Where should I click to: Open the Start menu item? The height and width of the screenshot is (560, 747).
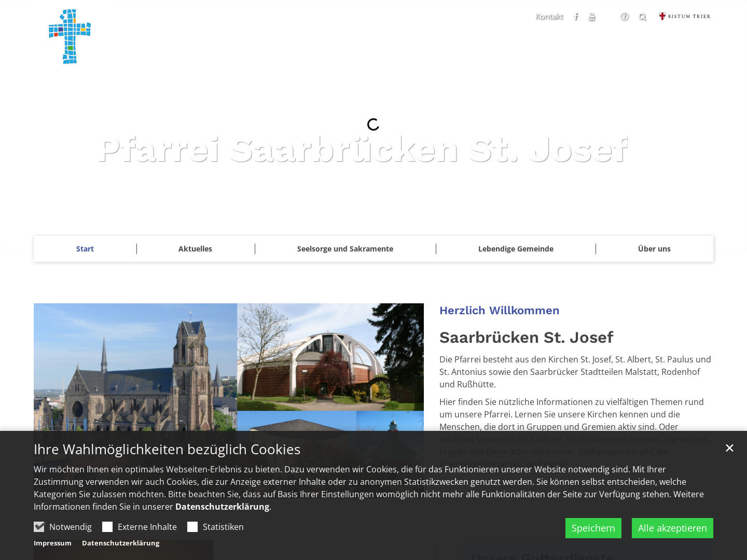coord(85,249)
